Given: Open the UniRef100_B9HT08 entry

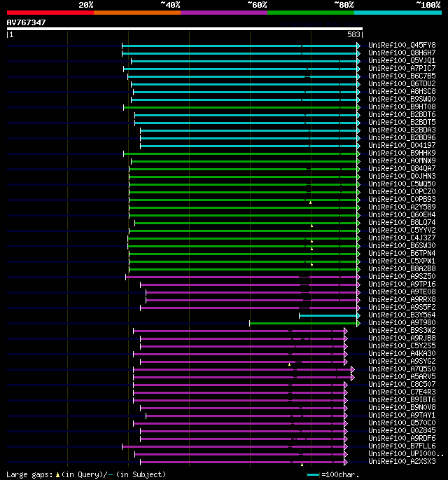Looking at the screenshot, I should click(x=402, y=107).
